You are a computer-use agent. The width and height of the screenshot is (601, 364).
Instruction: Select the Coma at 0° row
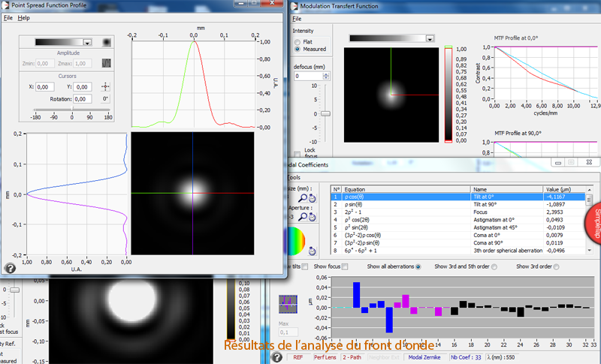[x=458, y=235]
